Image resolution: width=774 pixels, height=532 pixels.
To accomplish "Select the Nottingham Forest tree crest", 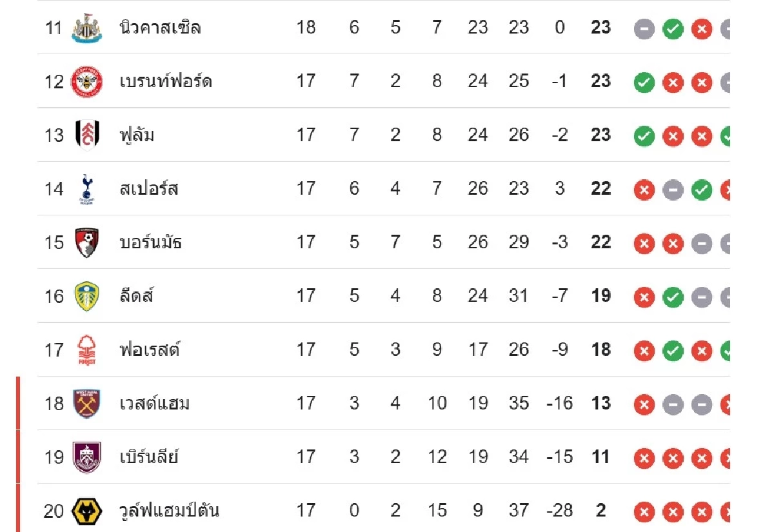I will (x=86, y=350).
